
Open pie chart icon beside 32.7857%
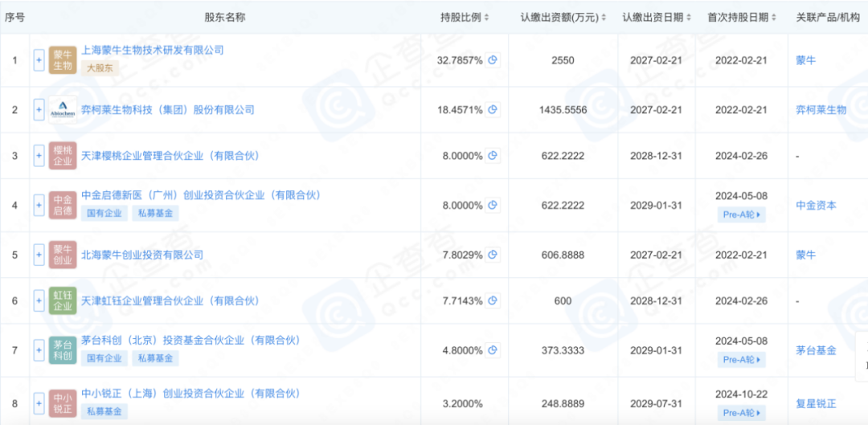[493, 59]
